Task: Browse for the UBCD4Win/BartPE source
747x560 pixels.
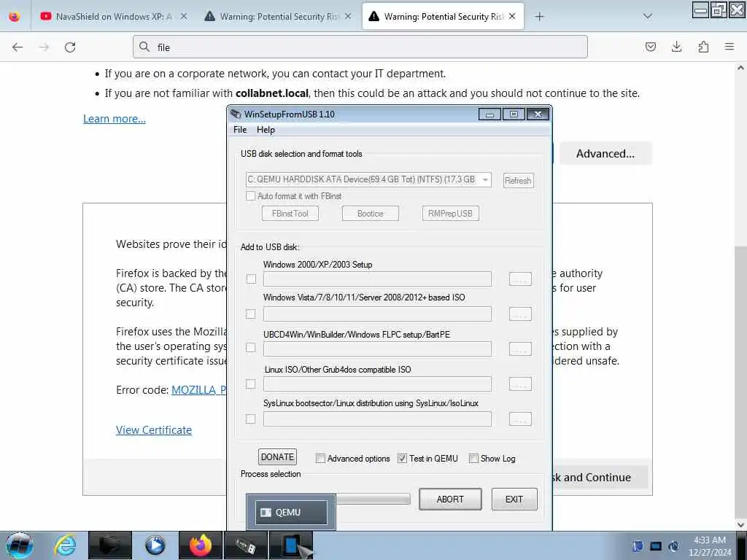Action: click(x=520, y=349)
